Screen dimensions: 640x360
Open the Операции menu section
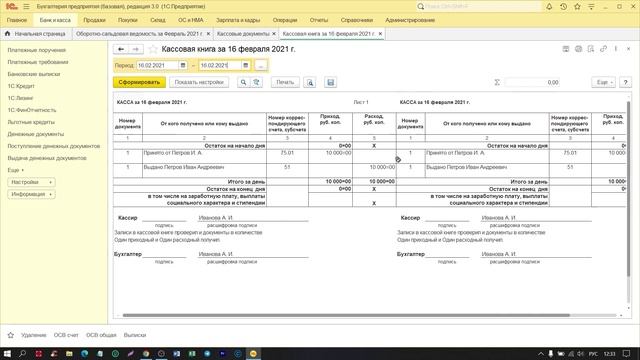[285, 20]
